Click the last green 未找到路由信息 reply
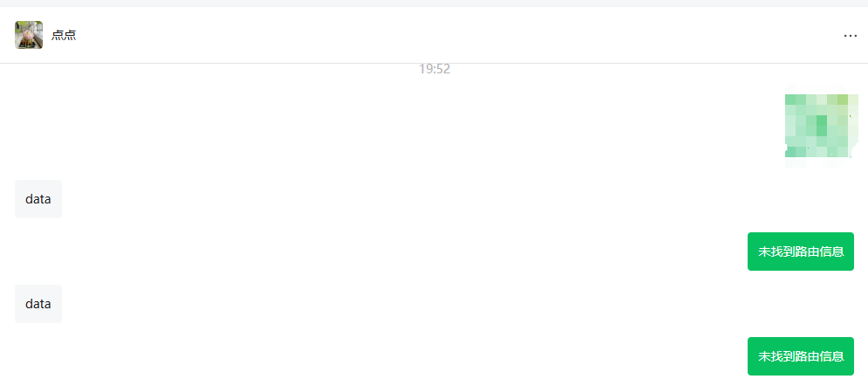Screen dimensions: 868x379 (x=801, y=356)
